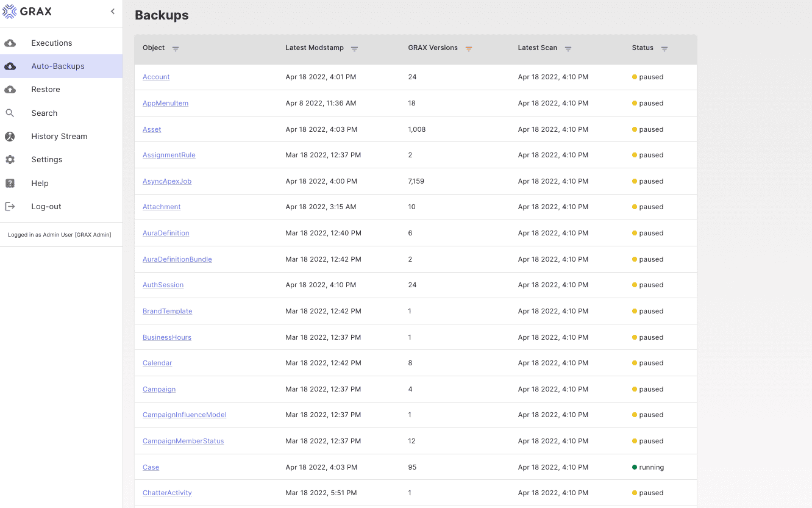Image resolution: width=812 pixels, height=508 pixels.
Task: Open the Object column filter
Action: tap(176, 49)
